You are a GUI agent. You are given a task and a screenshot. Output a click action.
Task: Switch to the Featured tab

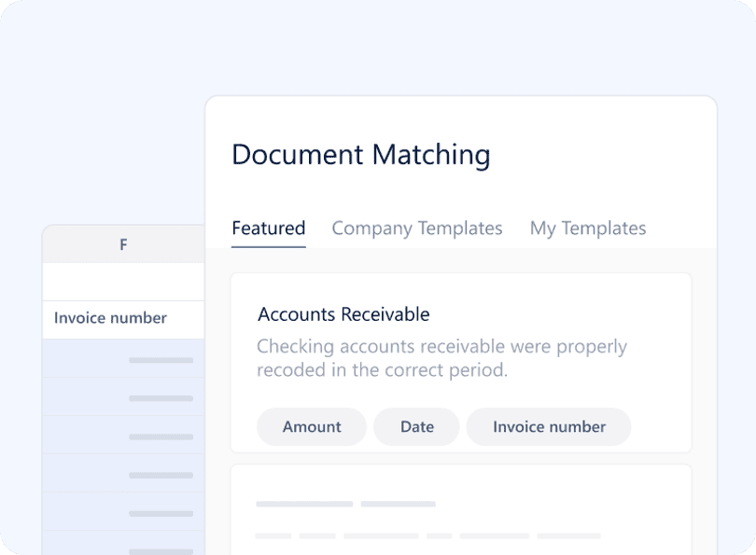point(269,228)
